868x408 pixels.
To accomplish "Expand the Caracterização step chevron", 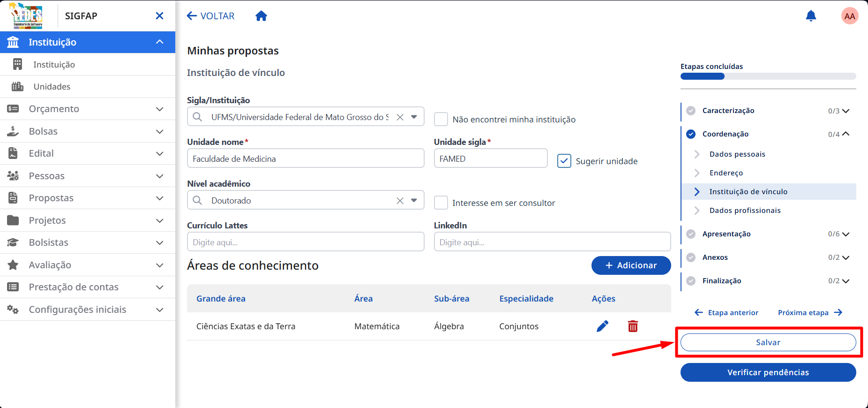I will pos(846,111).
